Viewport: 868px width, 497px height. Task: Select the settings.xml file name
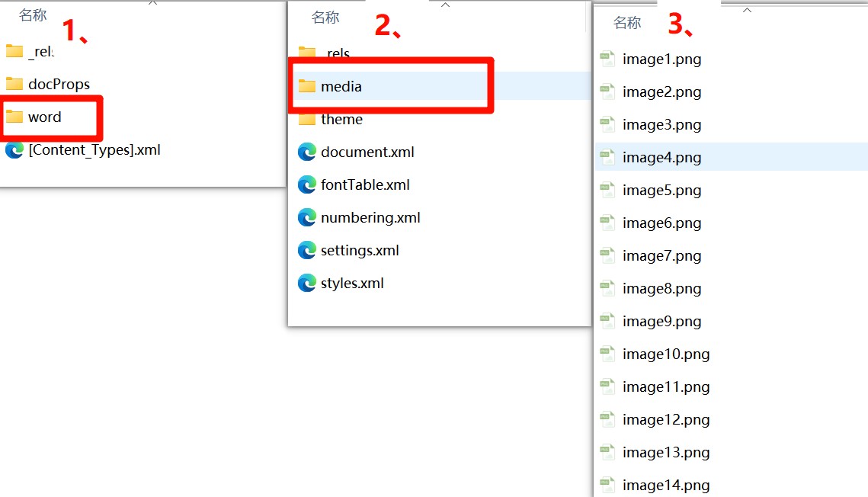coord(360,250)
